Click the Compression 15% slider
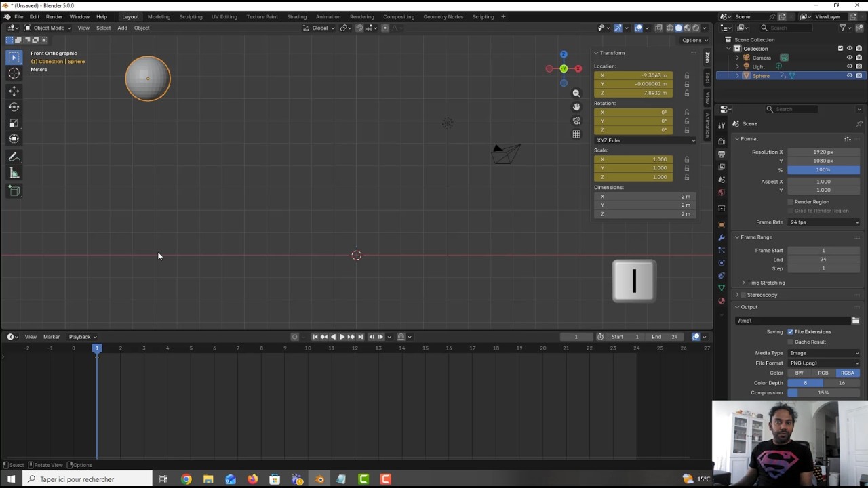The image size is (868, 488). [x=824, y=393]
